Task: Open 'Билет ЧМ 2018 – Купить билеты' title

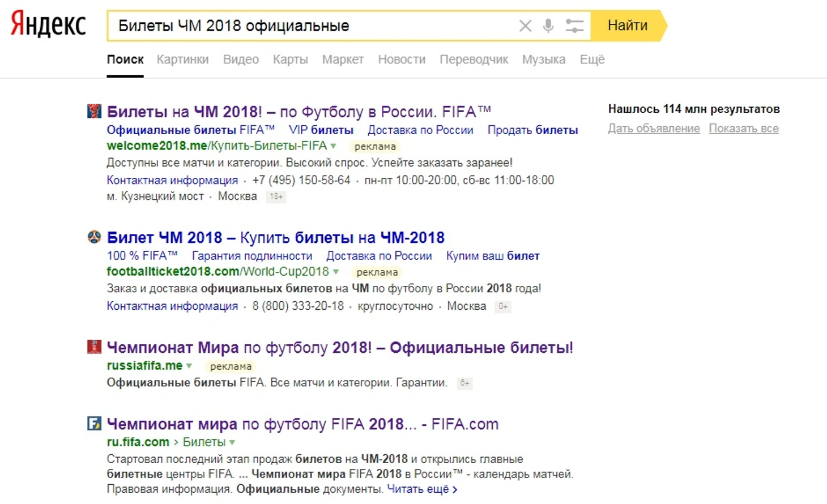Action: pyautogui.click(x=275, y=237)
